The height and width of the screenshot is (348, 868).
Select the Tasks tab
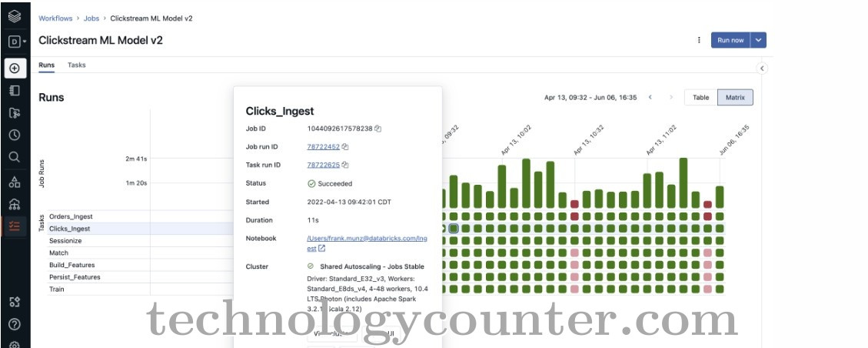(x=76, y=65)
